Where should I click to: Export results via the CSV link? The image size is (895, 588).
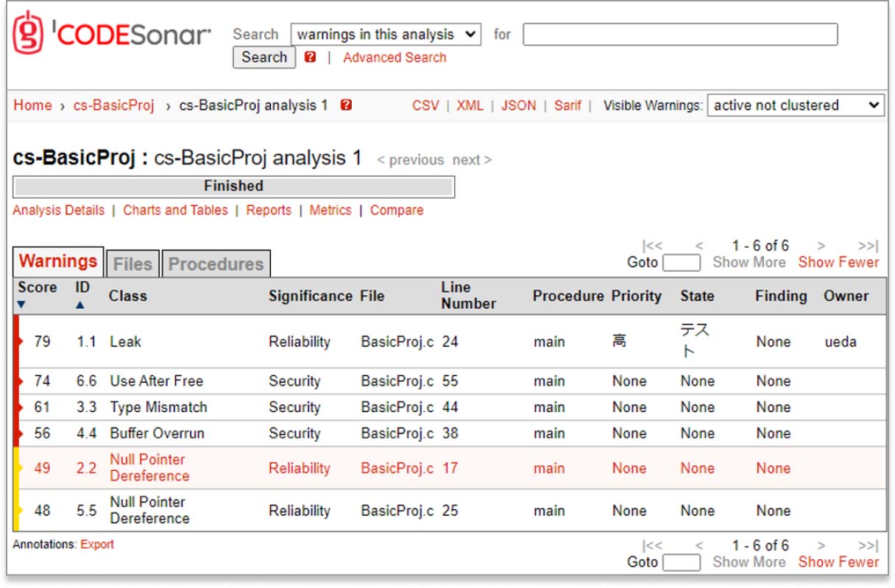coord(425,105)
